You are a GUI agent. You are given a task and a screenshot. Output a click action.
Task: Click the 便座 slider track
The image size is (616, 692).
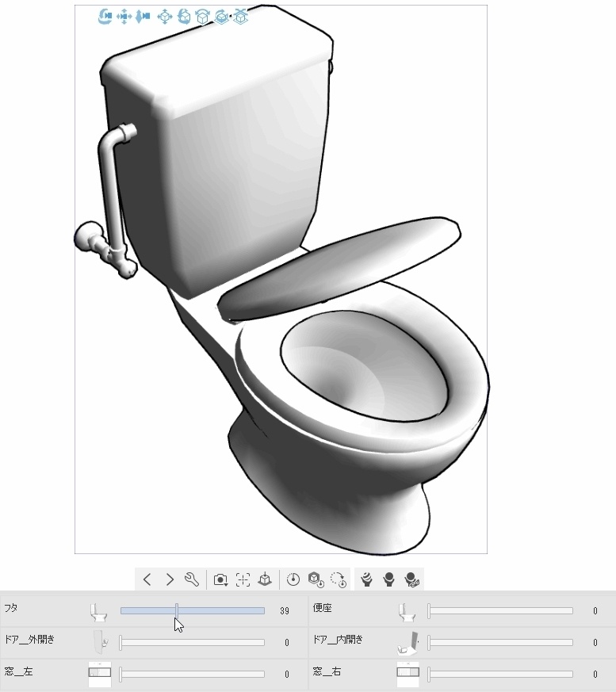500,611
